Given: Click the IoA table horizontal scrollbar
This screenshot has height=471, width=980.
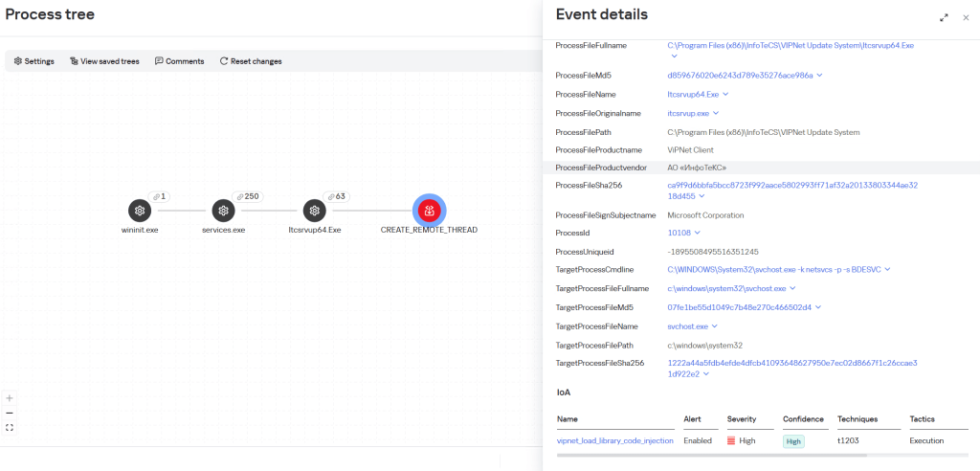Looking at the screenshot, I should pos(711,455).
